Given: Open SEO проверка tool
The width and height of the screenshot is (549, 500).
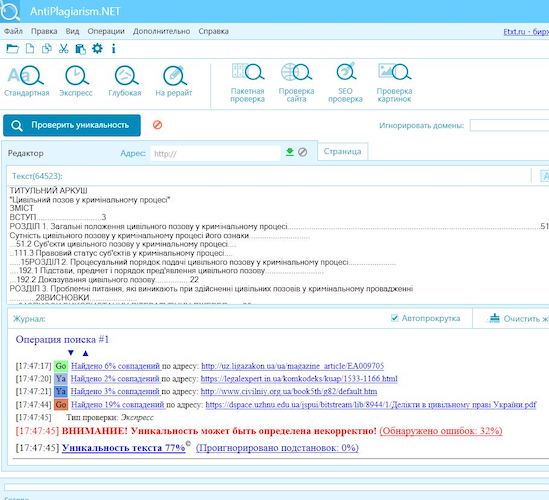Looking at the screenshot, I should coord(345,83).
